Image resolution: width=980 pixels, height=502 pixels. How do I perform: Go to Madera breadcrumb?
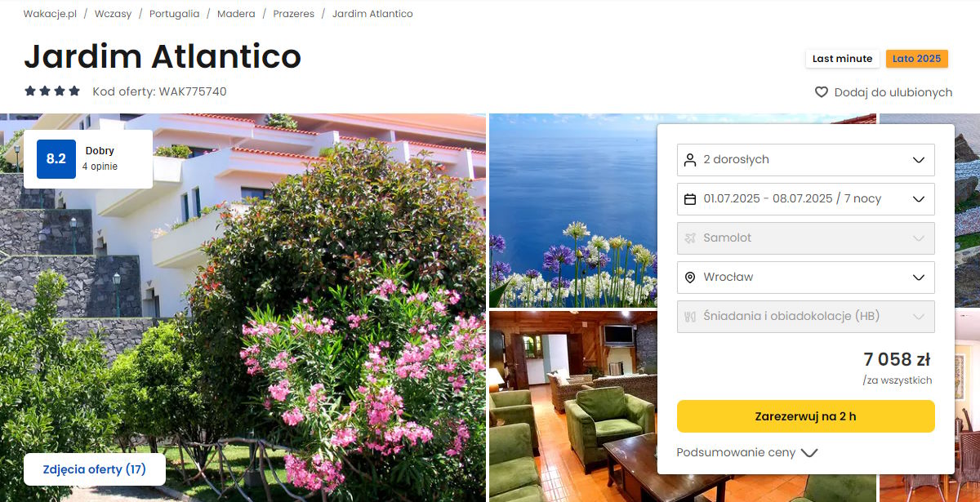click(x=236, y=14)
